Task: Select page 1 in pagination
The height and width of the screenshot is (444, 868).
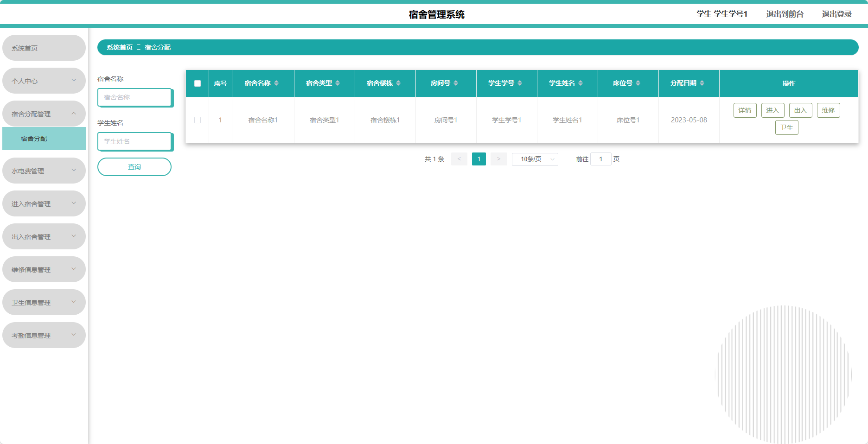Action: 479,159
